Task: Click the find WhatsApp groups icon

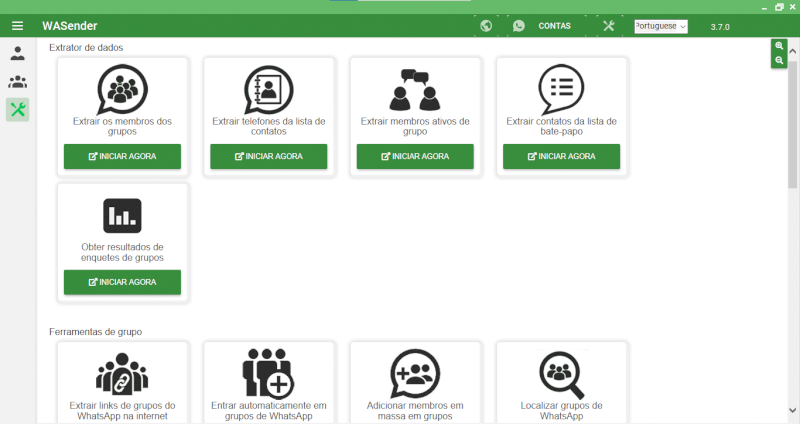Action: click(561, 375)
